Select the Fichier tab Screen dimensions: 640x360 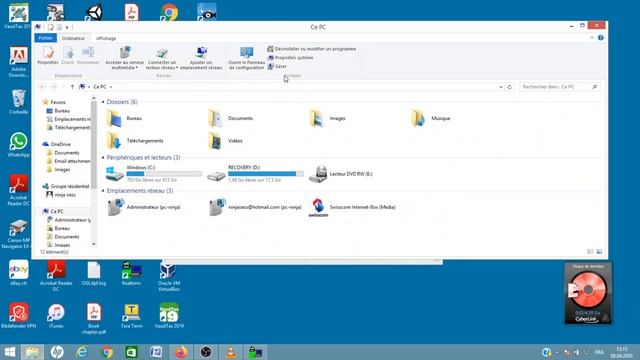[45, 38]
